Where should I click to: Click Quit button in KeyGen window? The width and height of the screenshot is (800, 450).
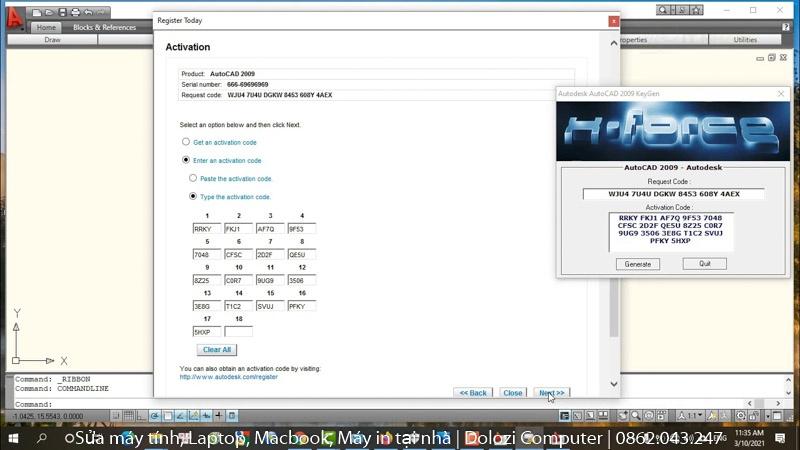(x=705, y=264)
